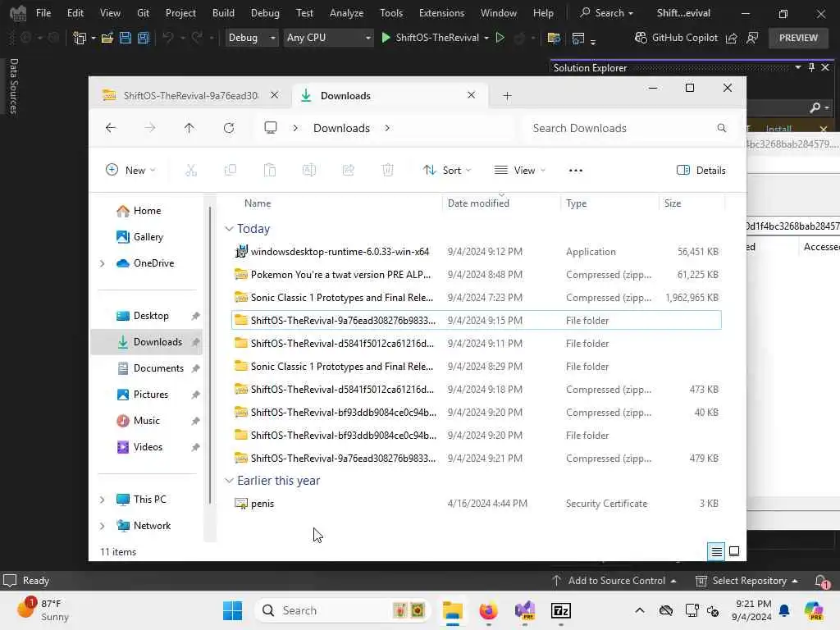Open the Extensions menu
840x630 pixels.
pyautogui.click(x=441, y=13)
